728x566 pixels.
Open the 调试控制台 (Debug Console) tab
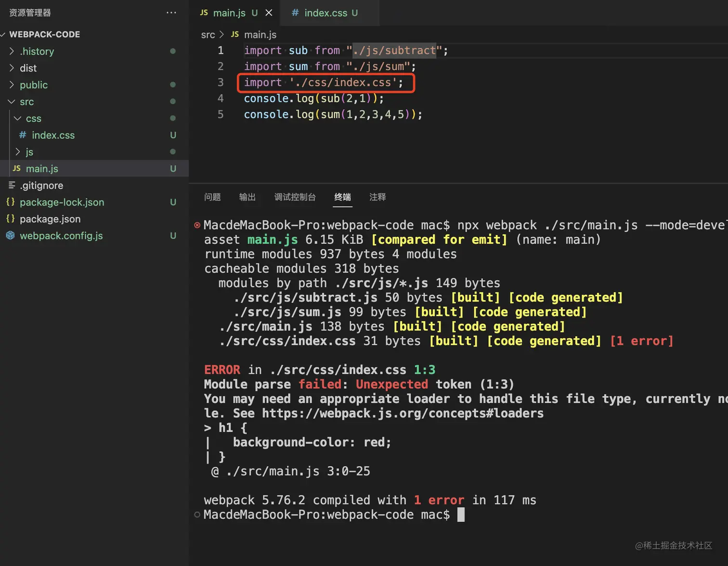point(295,197)
